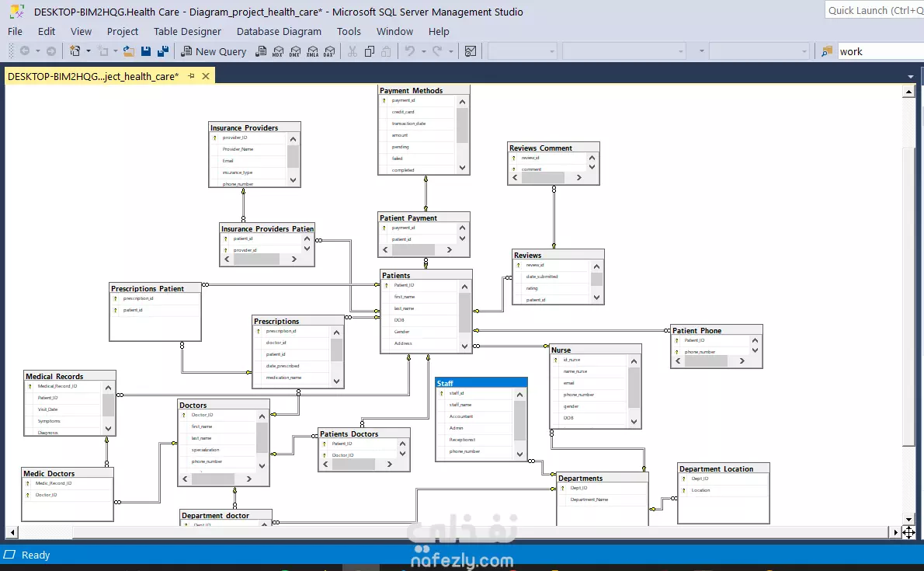Screen dimensions: 924x571
Task: Open the View menu
Action: pyautogui.click(x=82, y=31)
